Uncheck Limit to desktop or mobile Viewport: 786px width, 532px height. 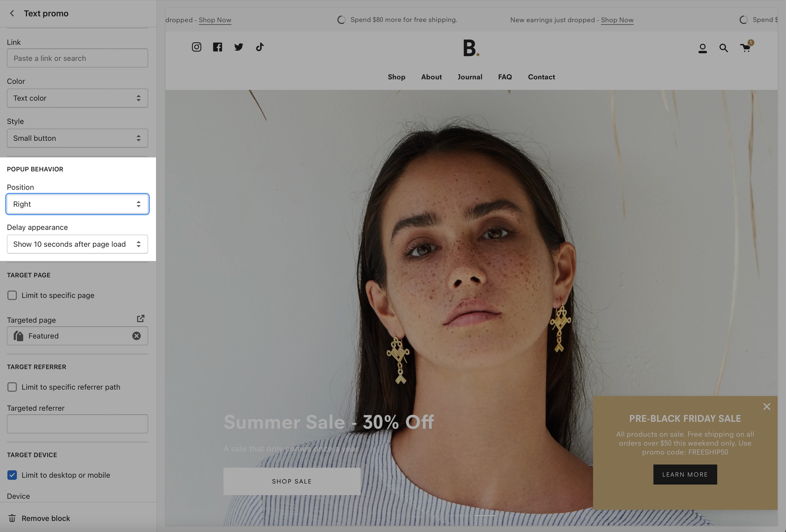[12, 475]
